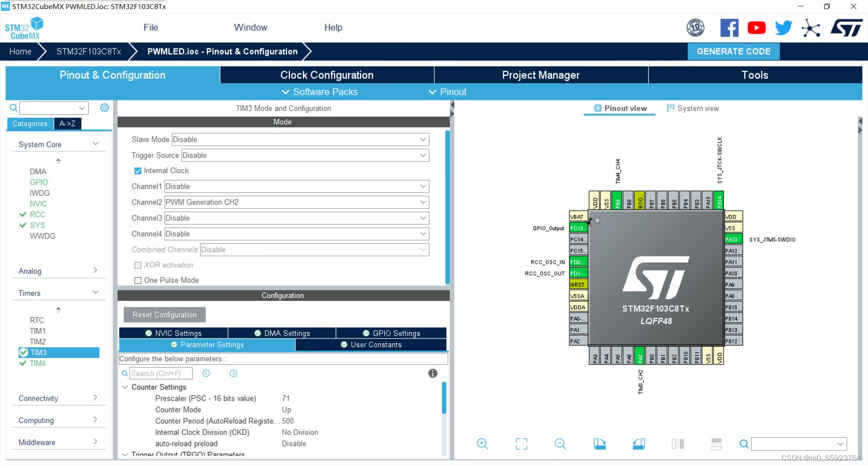Open the ST Facebook page icon
Image resolution: width=868 pixels, height=466 pixels.
click(729, 28)
